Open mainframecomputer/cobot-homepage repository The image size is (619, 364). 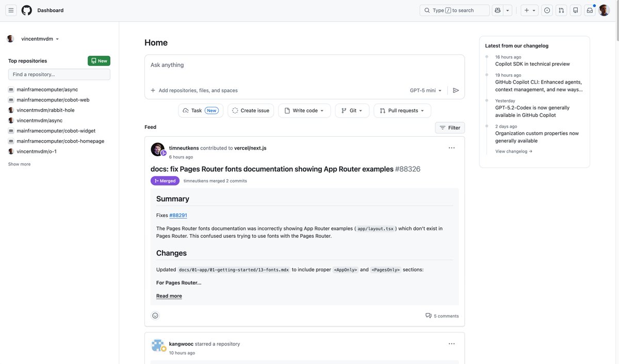click(x=60, y=141)
